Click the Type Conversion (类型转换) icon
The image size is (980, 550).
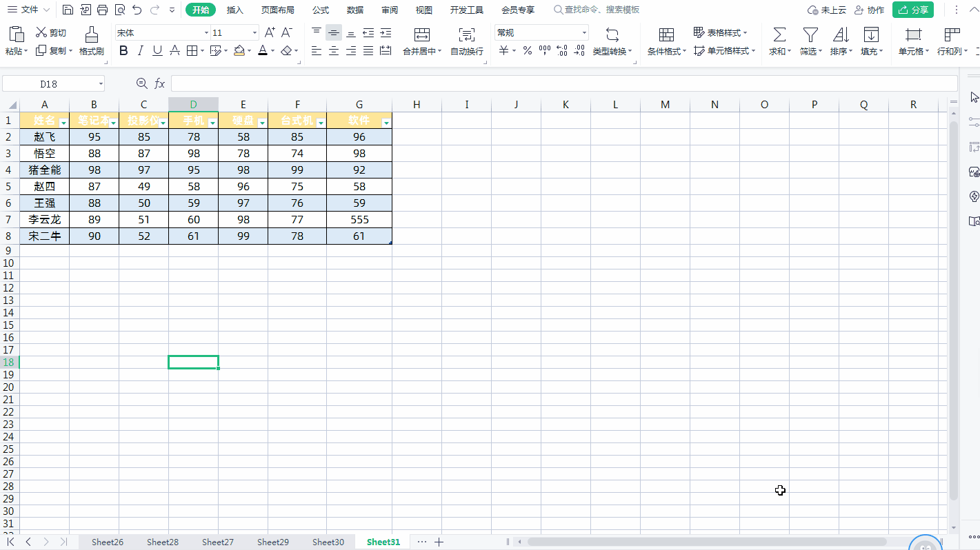[x=612, y=34]
